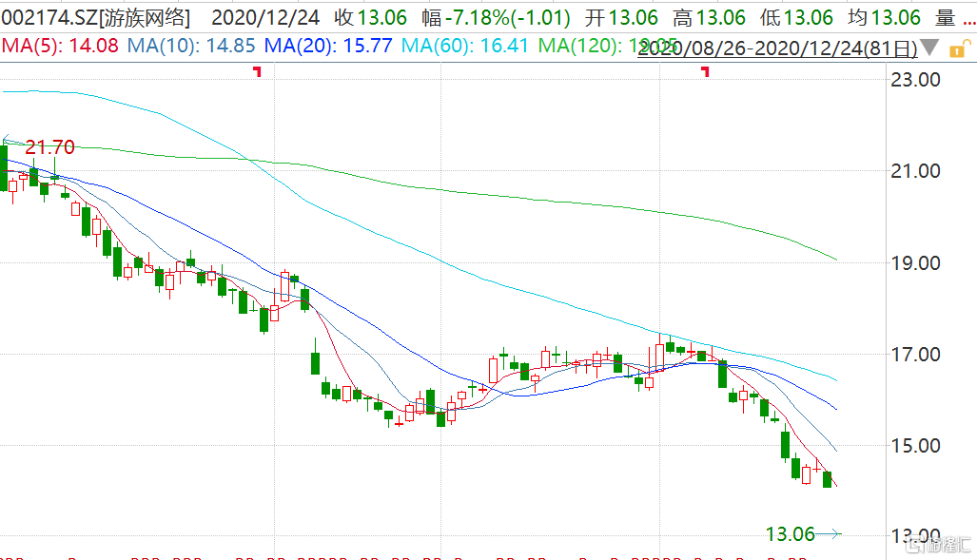The height and width of the screenshot is (560, 977).
Task: Click the orange lock icon
Action: [x=960, y=48]
